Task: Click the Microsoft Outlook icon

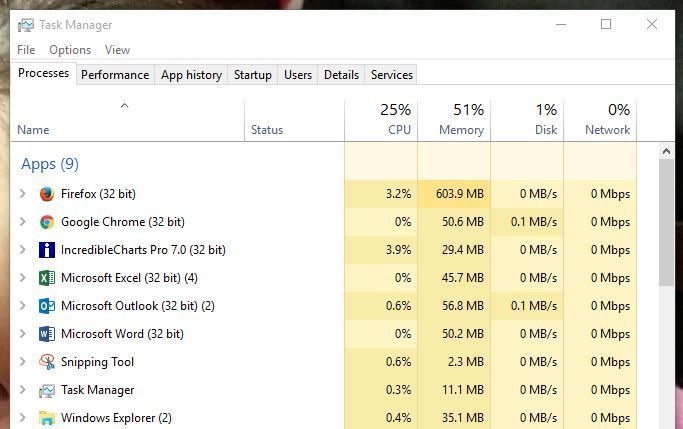Action: 47,306
